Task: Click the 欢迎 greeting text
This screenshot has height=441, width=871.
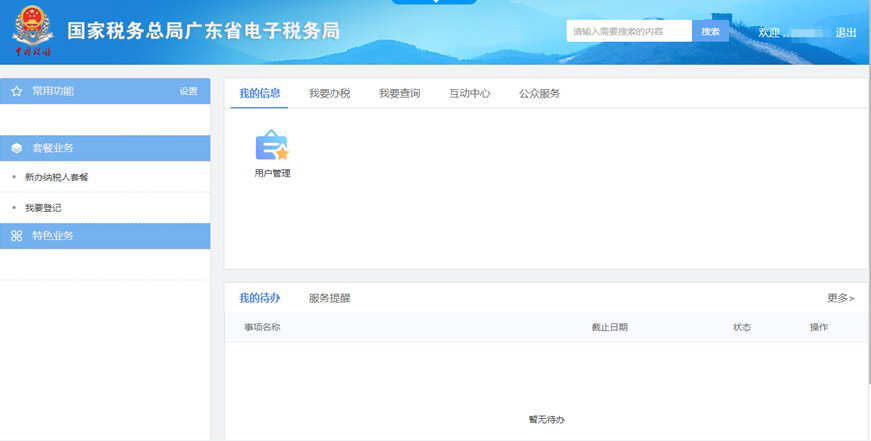Action: coord(769,32)
